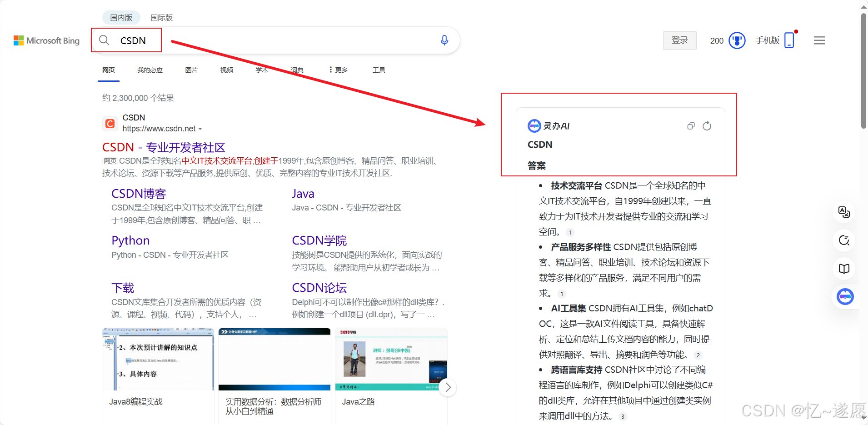Click the https://www.csdn.net URL text
This screenshot has width=868, height=425.
159,129
